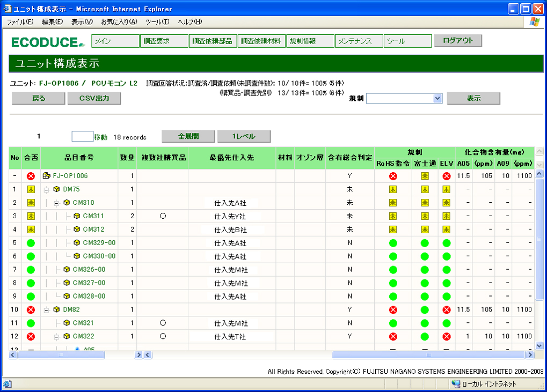The height and width of the screenshot is (392, 547).
Task: Toggle the 複数社購買品 circle for CM311
Action: (162, 216)
